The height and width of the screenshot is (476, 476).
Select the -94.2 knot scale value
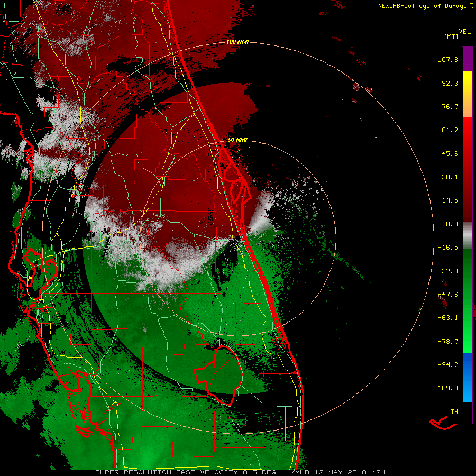[x=448, y=364]
